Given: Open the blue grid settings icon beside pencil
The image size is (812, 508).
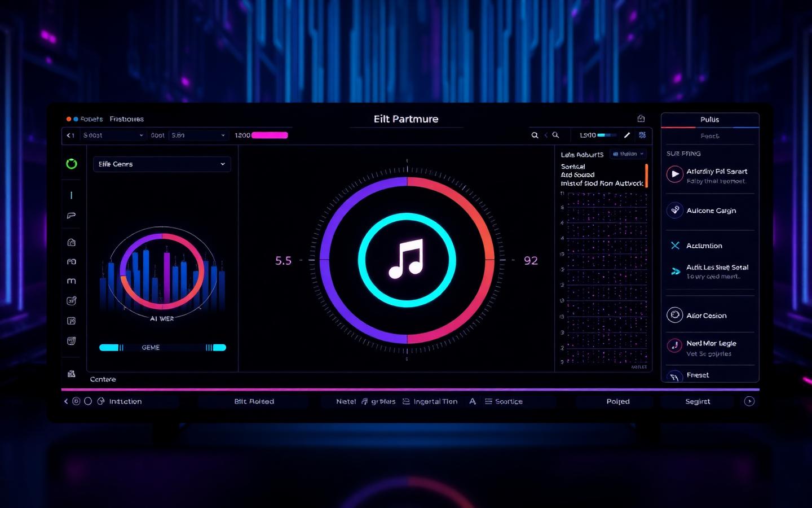Looking at the screenshot, I should point(642,135).
